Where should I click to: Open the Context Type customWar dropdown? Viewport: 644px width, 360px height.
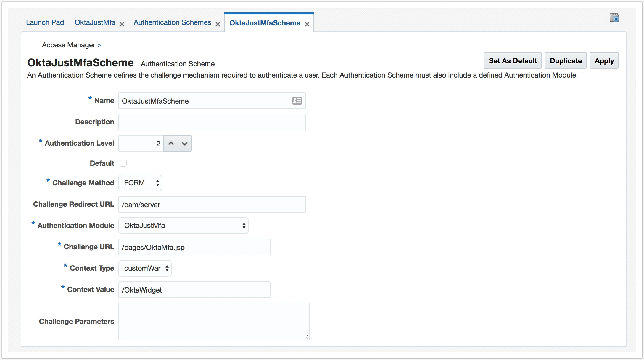tap(145, 268)
